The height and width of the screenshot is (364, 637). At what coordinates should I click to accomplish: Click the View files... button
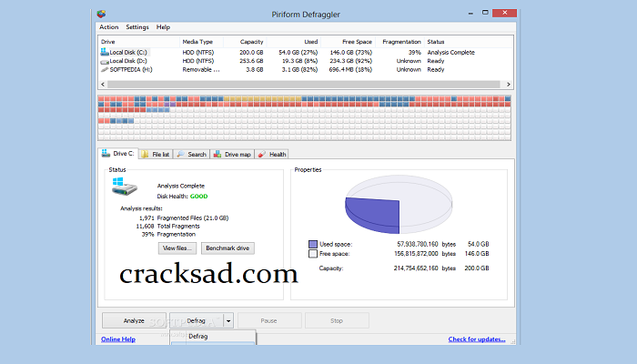coord(177,248)
